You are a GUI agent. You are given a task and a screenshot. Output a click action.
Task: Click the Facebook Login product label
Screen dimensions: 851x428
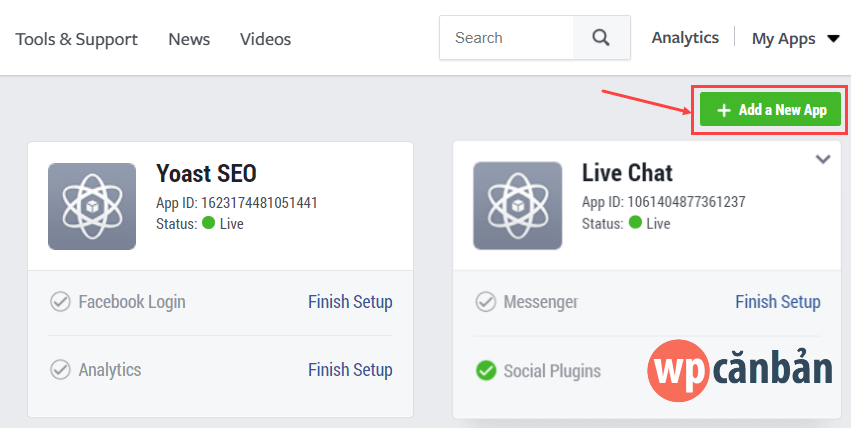132,302
